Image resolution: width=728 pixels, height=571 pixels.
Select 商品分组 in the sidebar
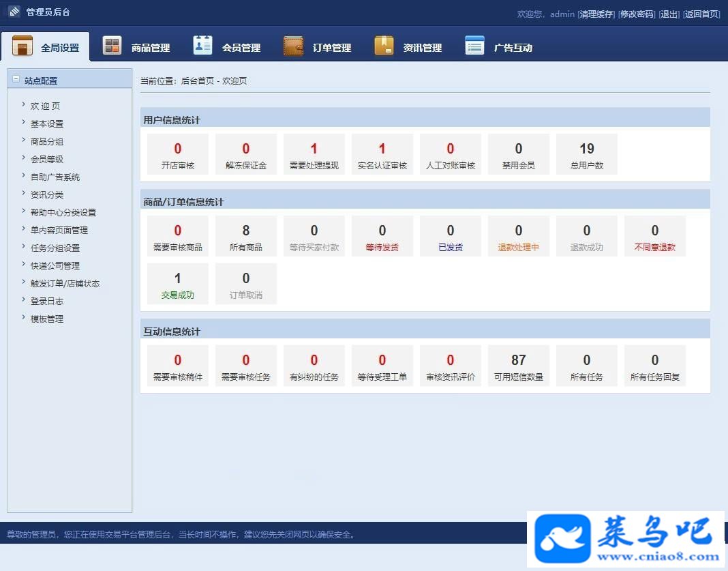47,141
